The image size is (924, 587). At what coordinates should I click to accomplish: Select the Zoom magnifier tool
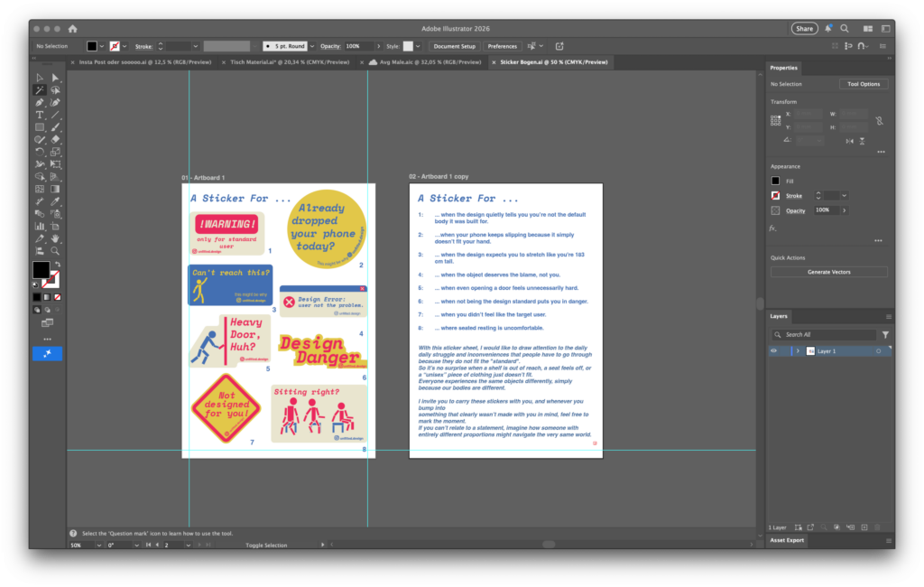[x=55, y=250]
